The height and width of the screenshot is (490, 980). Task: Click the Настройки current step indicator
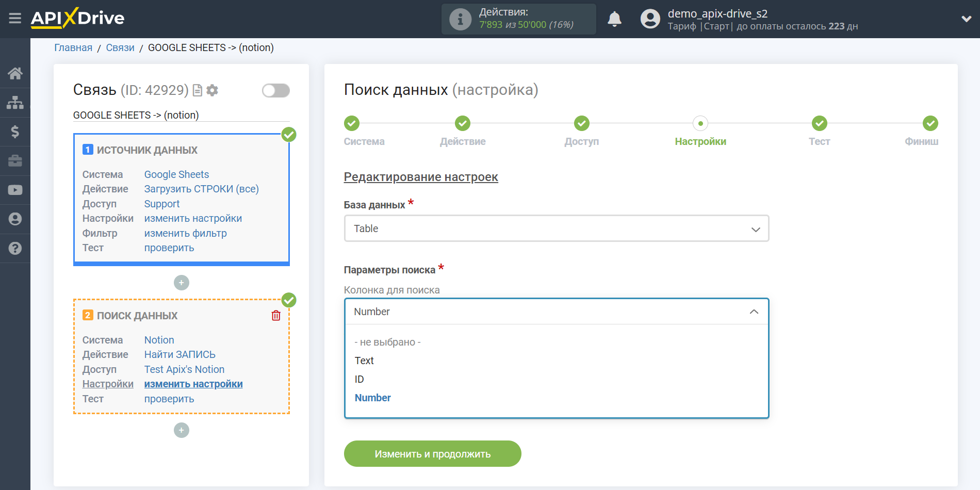click(x=700, y=123)
